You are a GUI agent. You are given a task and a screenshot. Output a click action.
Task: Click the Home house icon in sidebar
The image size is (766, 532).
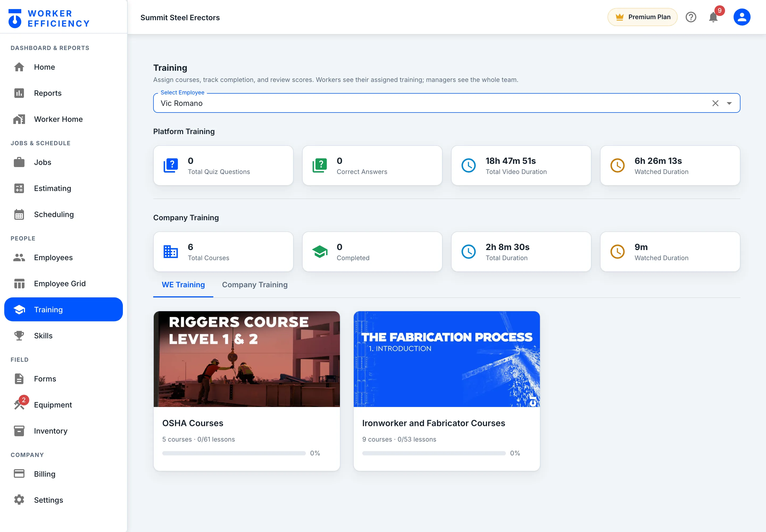tap(19, 67)
